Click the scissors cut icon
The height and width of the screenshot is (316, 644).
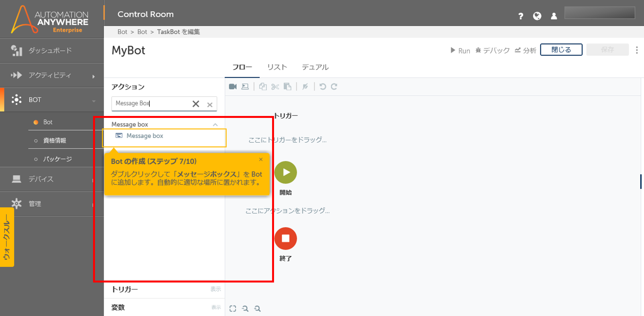pos(275,87)
